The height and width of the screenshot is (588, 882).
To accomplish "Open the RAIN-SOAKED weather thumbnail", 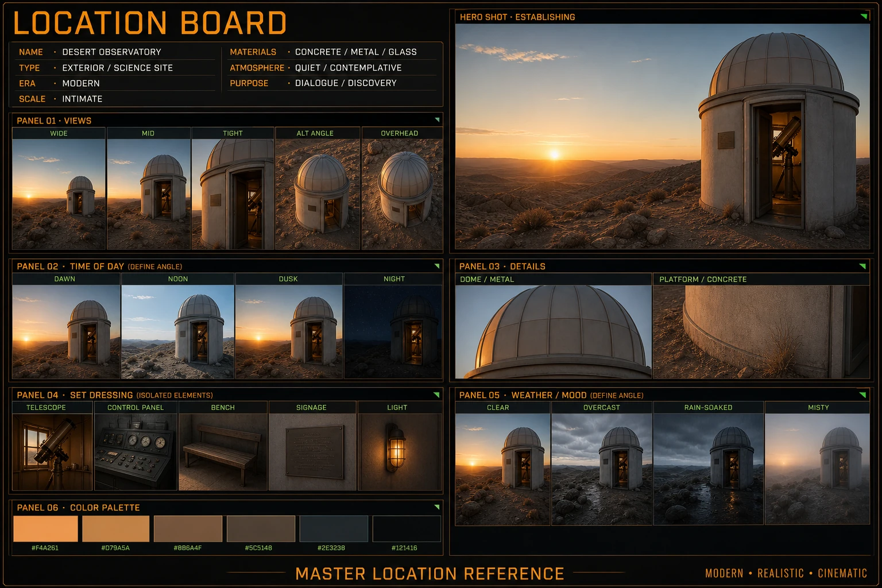I will tap(709, 469).
